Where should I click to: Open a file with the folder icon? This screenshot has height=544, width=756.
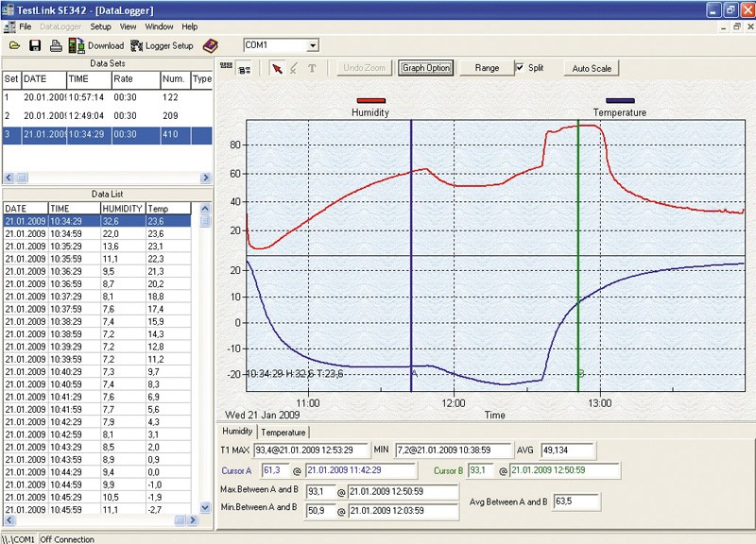[15, 45]
